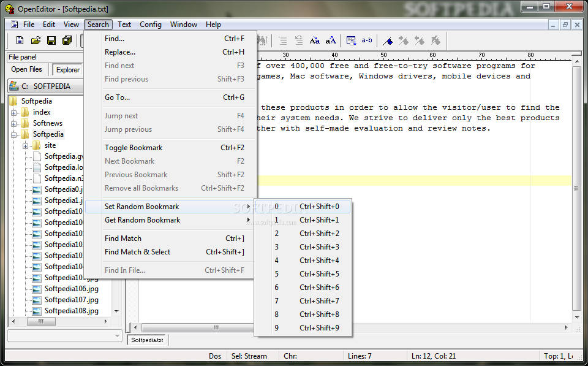Viewport: 588px width, 366px height.
Task: Expand the index folder node
Action: 14,113
